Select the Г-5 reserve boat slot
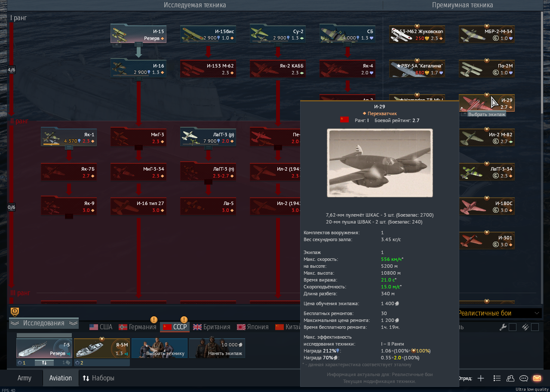 44,348
